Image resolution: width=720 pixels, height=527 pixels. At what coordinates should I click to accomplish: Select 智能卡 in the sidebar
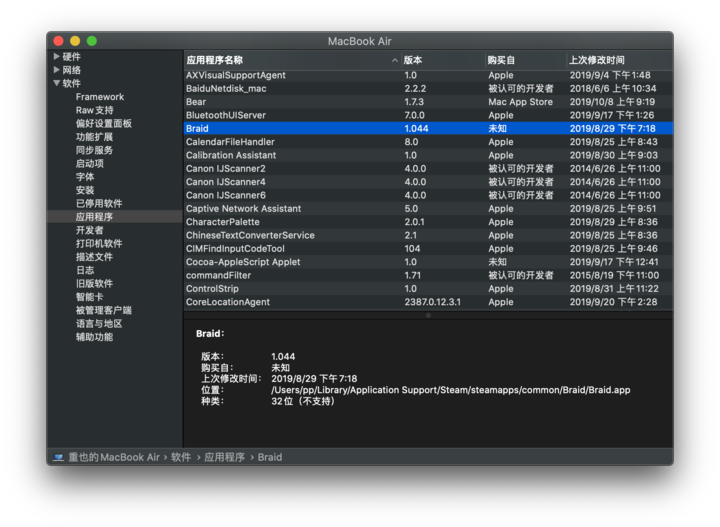90,297
